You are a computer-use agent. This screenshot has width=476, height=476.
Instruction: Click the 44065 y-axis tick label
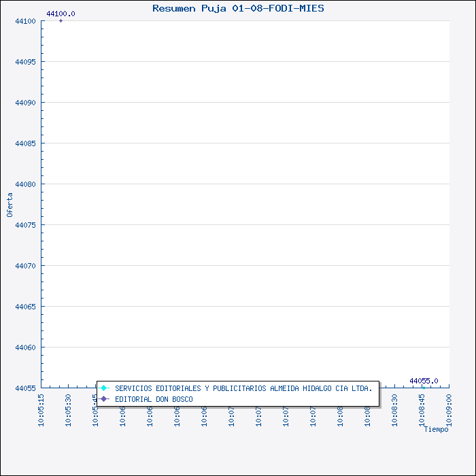25,307
